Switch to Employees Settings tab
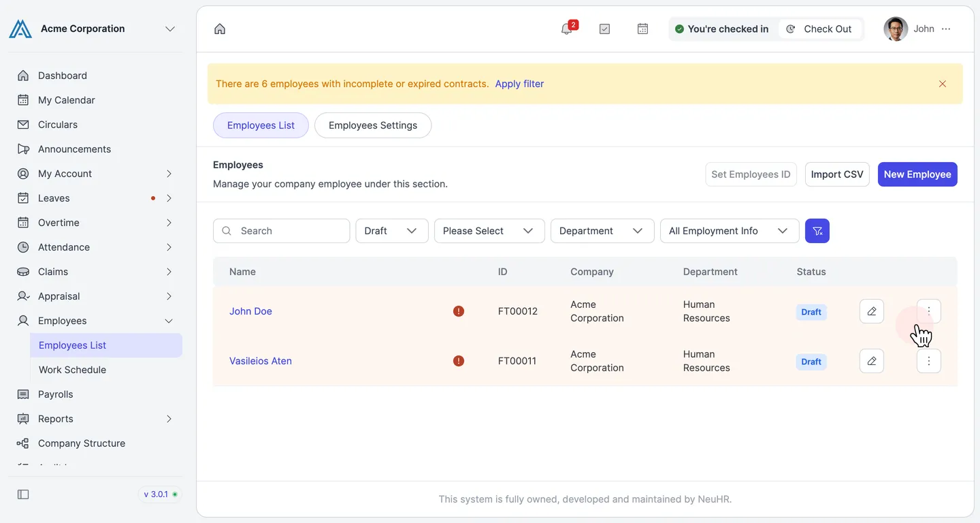Viewport: 980px width, 523px height. pyautogui.click(x=373, y=125)
